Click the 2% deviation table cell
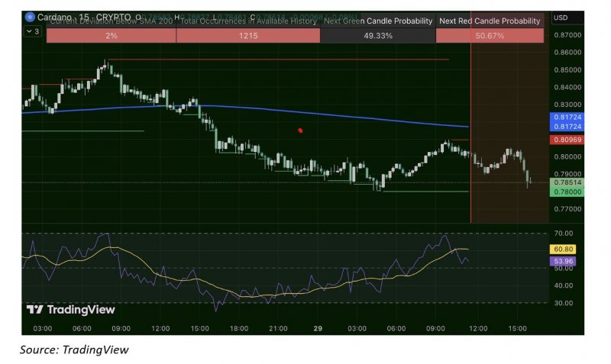This screenshot has width=611, height=364. tap(111, 35)
